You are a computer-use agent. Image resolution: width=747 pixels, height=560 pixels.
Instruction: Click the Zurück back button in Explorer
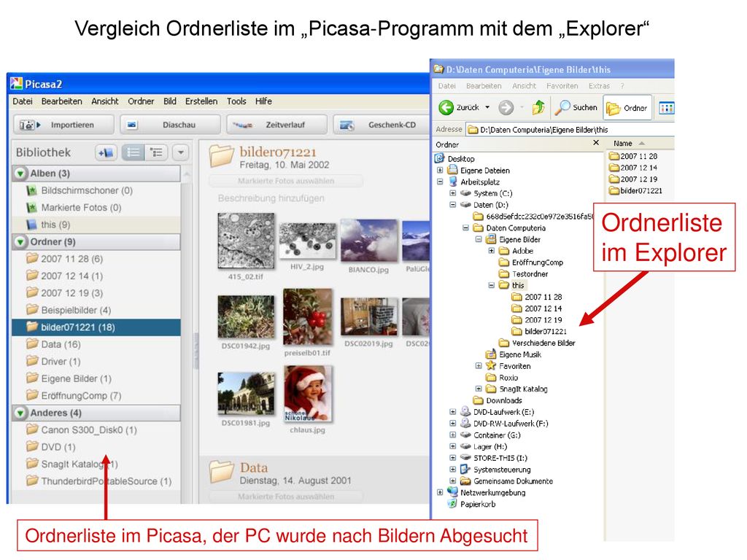point(458,108)
